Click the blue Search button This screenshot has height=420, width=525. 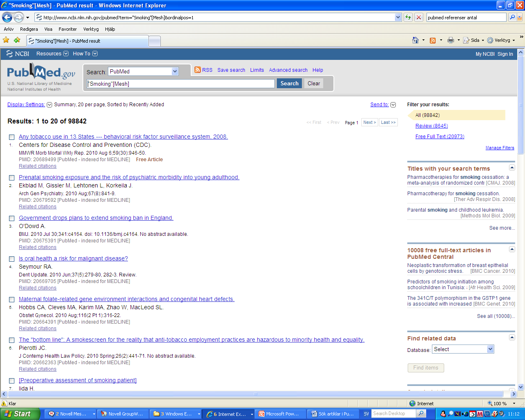coord(290,83)
